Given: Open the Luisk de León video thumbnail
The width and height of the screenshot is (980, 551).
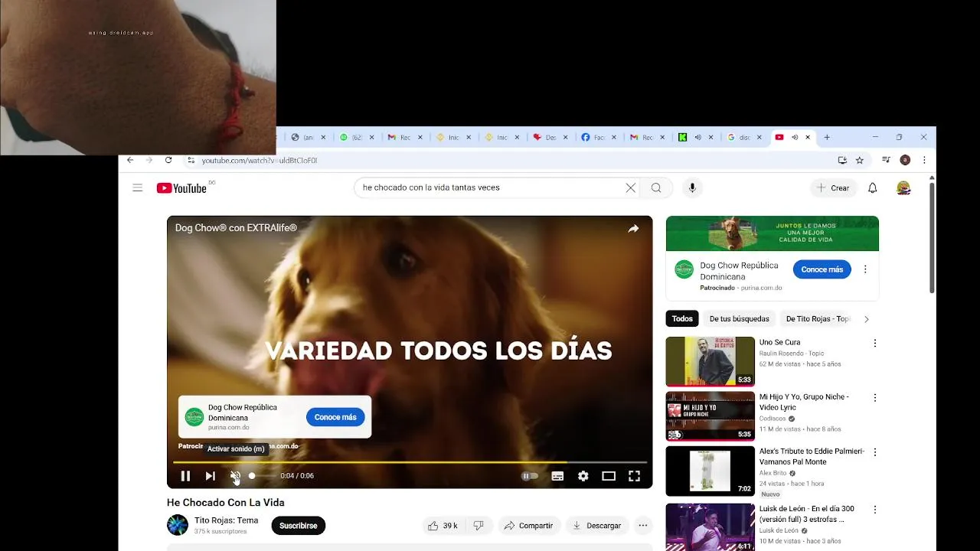Looking at the screenshot, I should coord(710,527).
